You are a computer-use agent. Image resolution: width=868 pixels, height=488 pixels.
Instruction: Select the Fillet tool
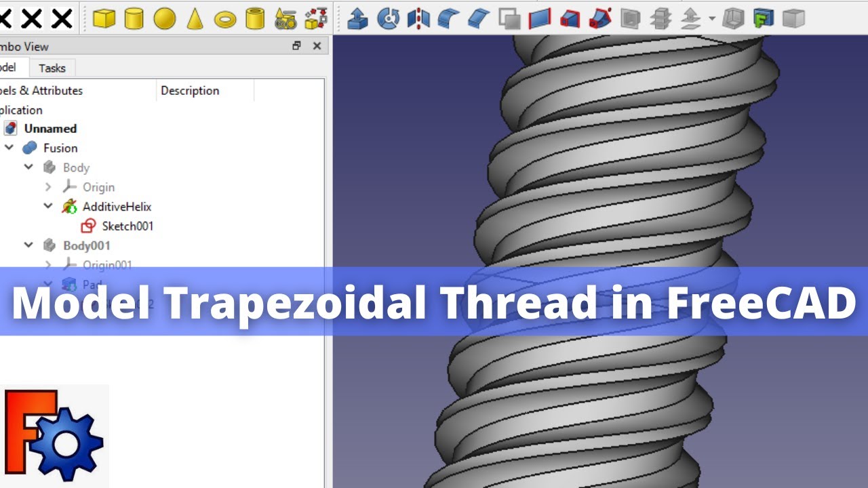point(448,18)
